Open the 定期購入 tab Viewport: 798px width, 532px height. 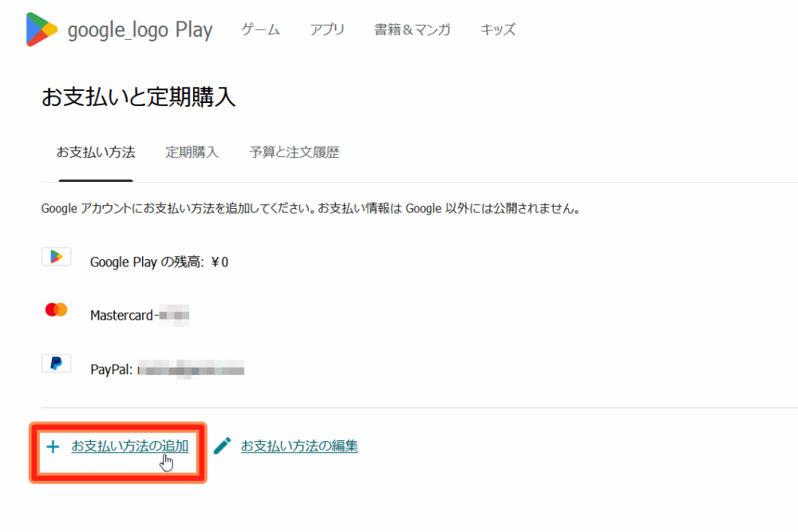192,152
